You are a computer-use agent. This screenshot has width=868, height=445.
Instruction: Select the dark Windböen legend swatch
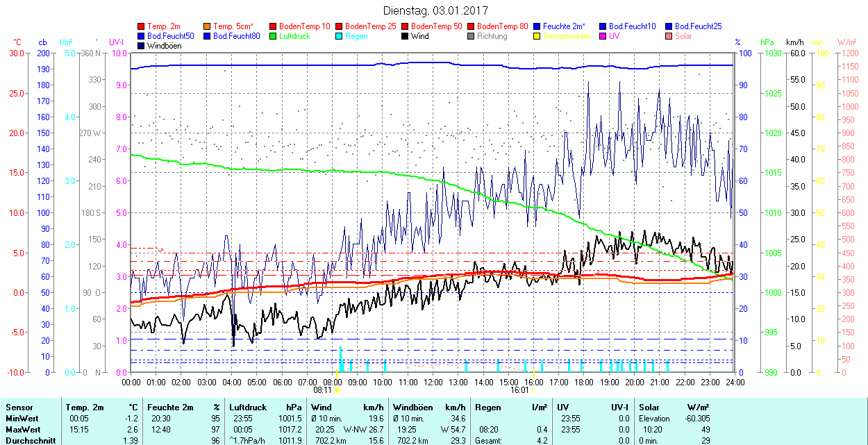[142, 46]
